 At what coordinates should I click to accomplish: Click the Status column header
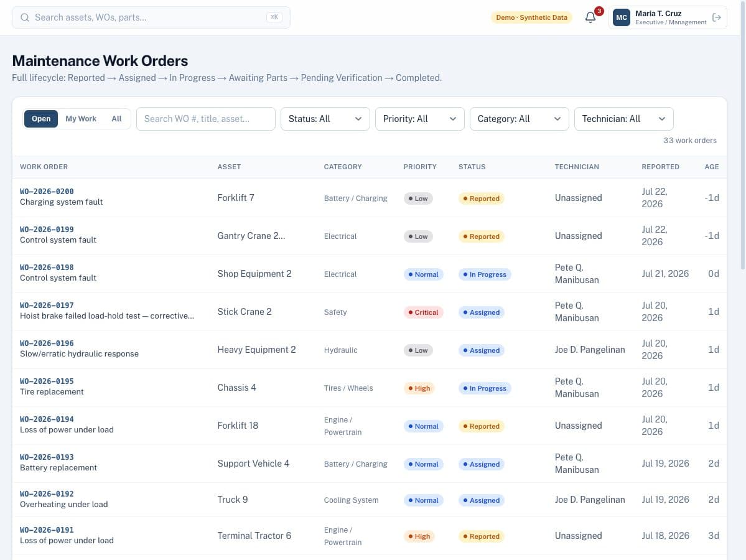(472, 167)
